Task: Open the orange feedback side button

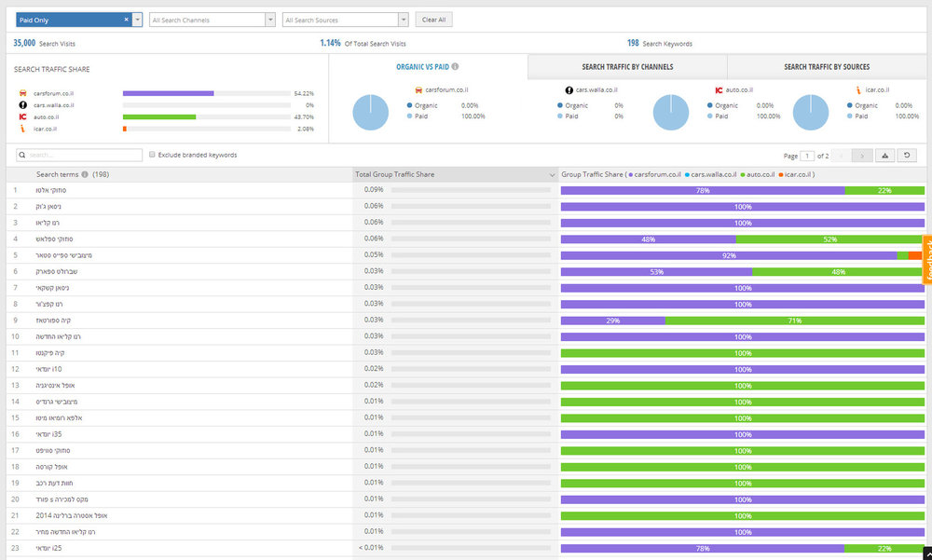Action: pyautogui.click(x=927, y=260)
